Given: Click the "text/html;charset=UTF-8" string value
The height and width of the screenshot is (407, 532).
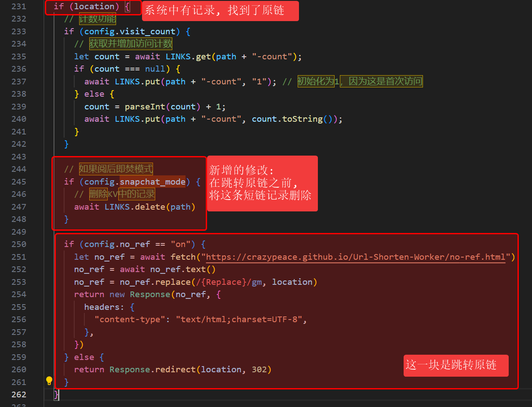Looking at the screenshot, I should (x=239, y=320).
